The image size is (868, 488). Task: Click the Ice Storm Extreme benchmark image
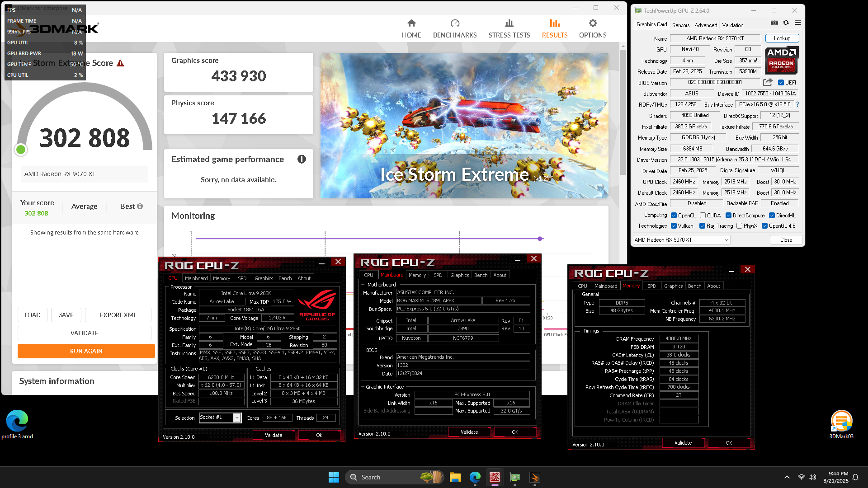pos(464,126)
